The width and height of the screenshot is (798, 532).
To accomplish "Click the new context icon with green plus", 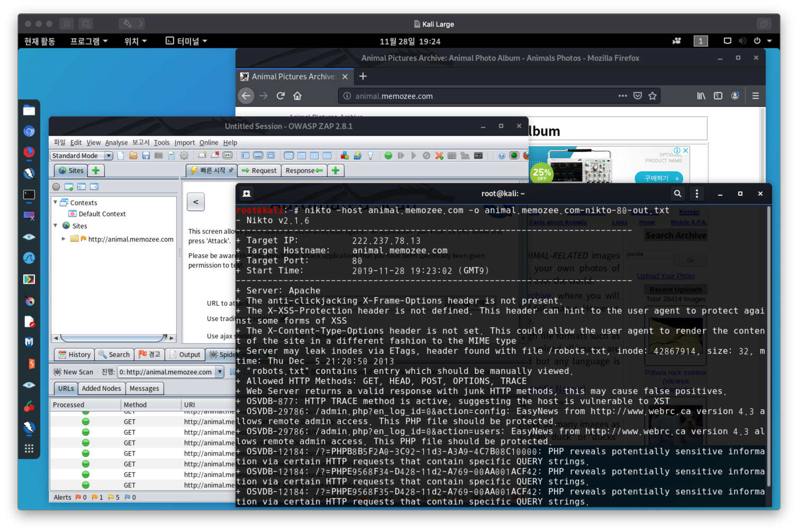I will click(x=69, y=187).
